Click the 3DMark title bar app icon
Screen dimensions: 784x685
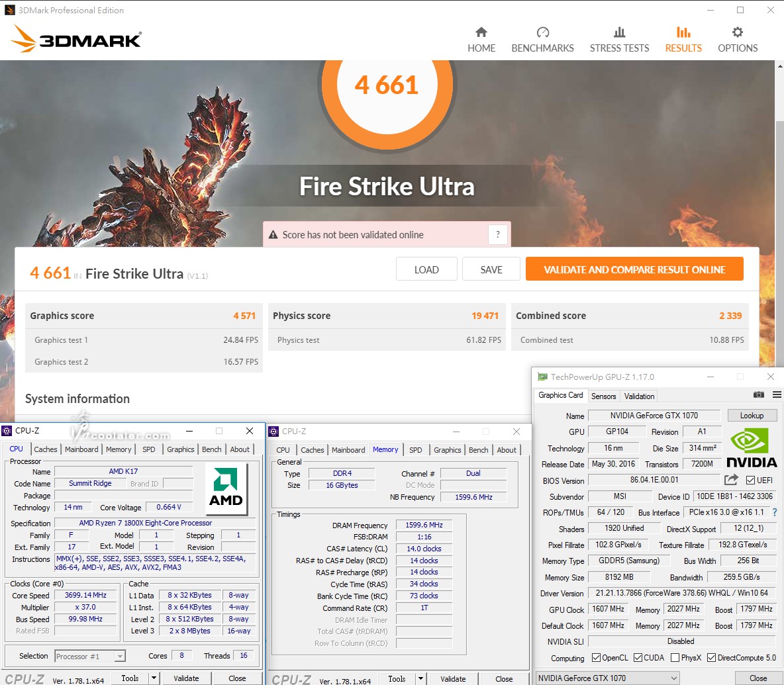click(x=9, y=10)
